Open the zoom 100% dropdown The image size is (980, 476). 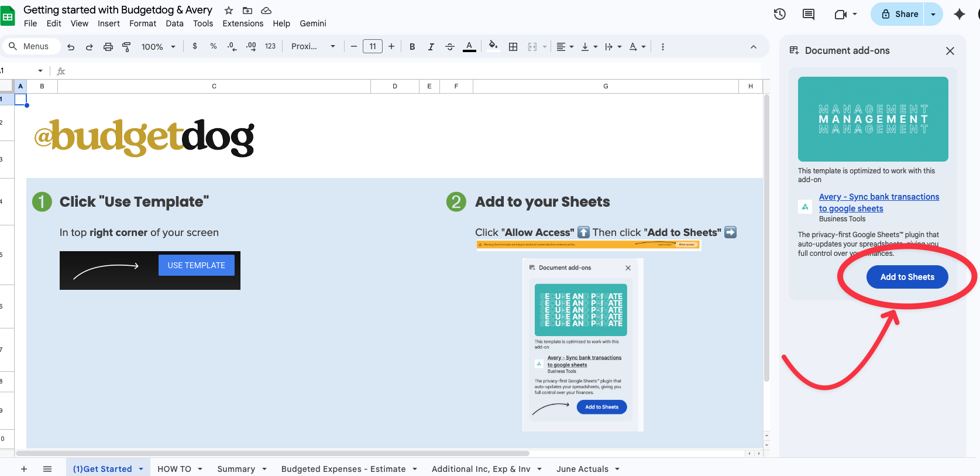coord(158,47)
